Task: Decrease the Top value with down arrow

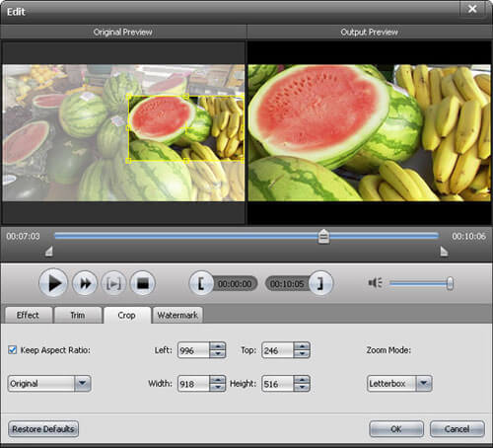Action: point(302,354)
